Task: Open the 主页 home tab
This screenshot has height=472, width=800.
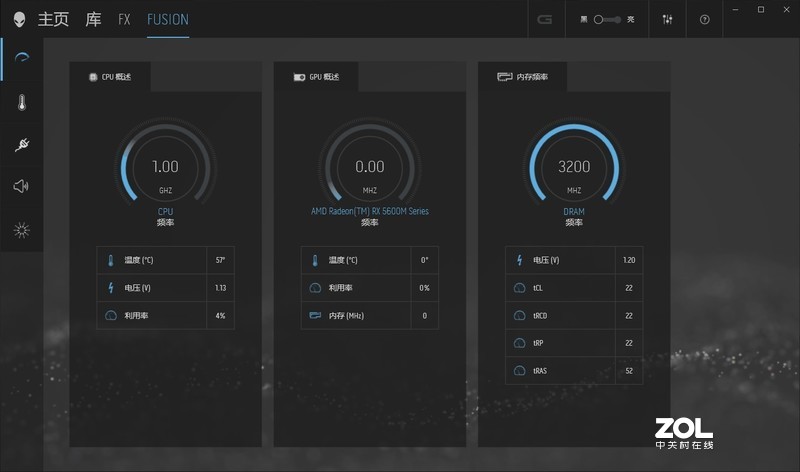Action: click(x=53, y=19)
